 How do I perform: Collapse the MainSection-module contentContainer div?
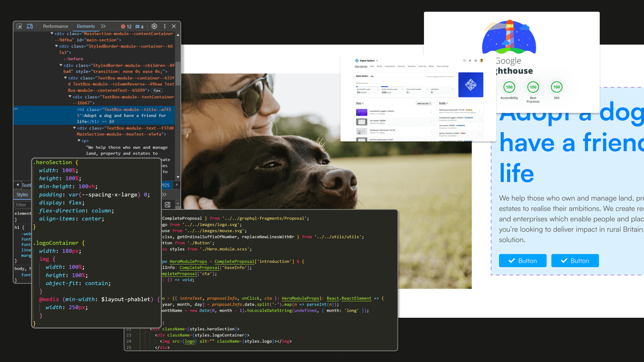click(52, 34)
